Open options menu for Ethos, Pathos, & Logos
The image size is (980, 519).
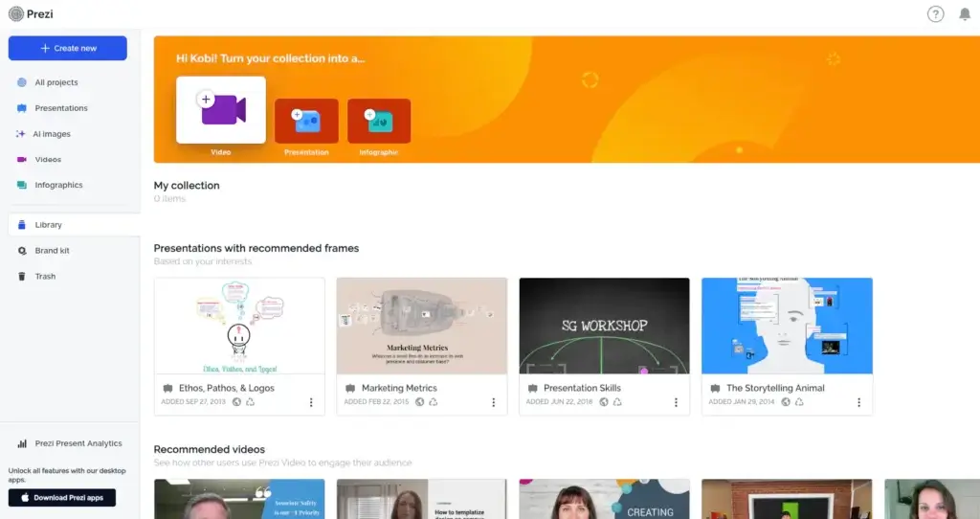pos(311,403)
